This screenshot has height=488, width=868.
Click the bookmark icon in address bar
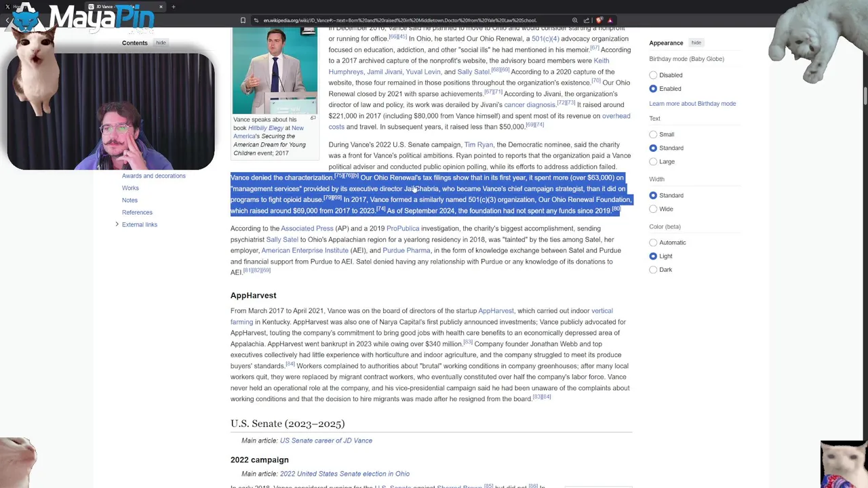(243, 20)
